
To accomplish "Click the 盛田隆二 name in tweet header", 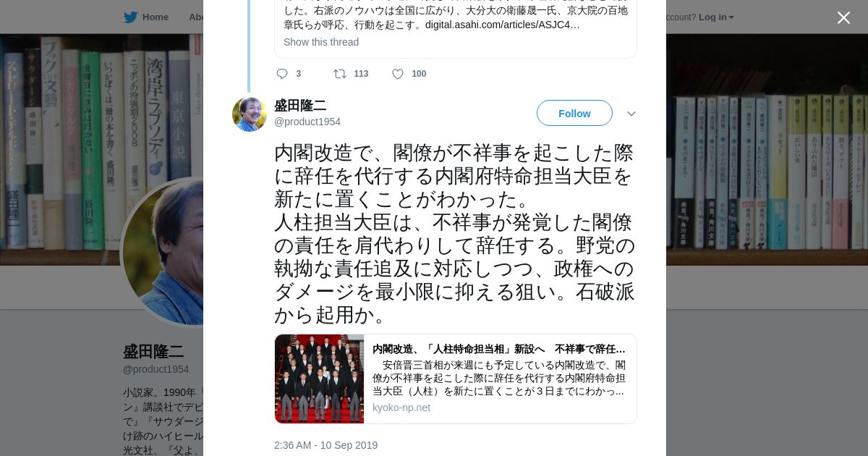I will click(x=300, y=106).
